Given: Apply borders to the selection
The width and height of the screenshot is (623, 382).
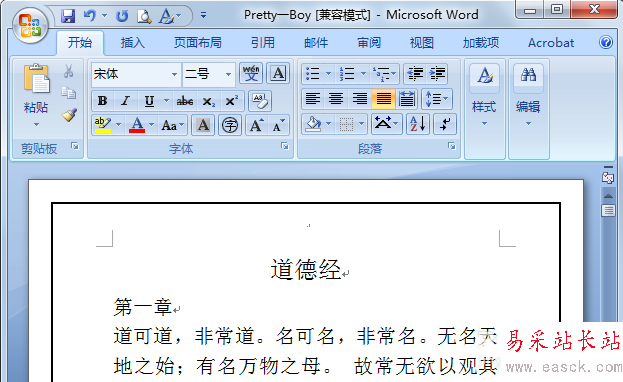Looking at the screenshot, I should [x=346, y=124].
